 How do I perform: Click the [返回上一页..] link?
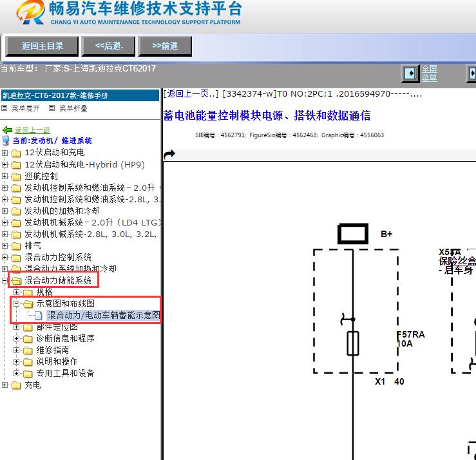click(191, 94)
